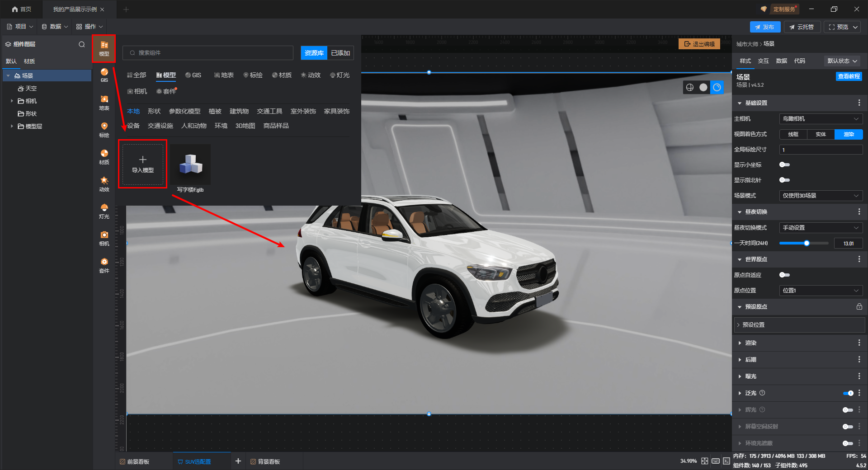Image resolution: width=868 pixels, height=470 pixels.
Task: Expand the 模型层 tree item
Action: [x=12, y=126]
